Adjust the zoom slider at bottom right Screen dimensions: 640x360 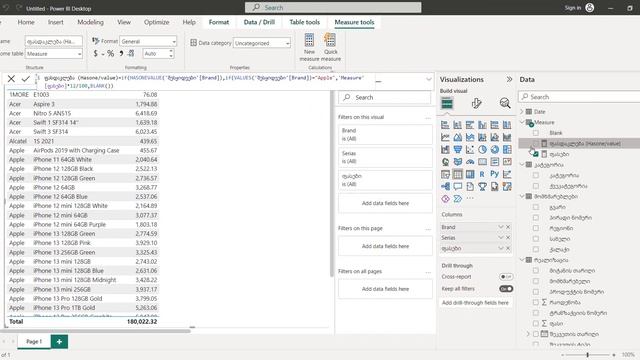point(588,355)
